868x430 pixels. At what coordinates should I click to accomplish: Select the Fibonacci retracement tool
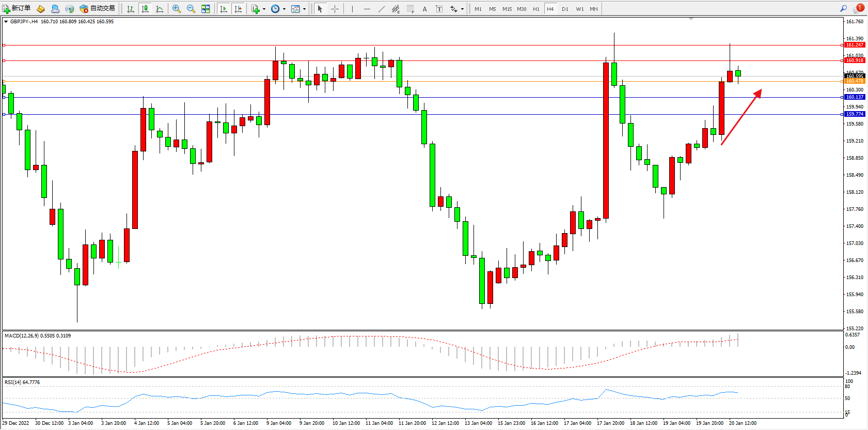coord(410,9)
